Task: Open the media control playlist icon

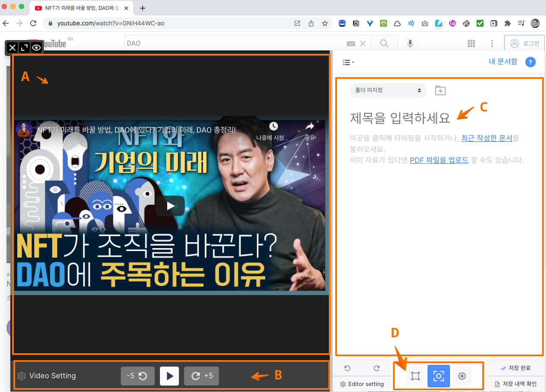Action: coord(521,23)
